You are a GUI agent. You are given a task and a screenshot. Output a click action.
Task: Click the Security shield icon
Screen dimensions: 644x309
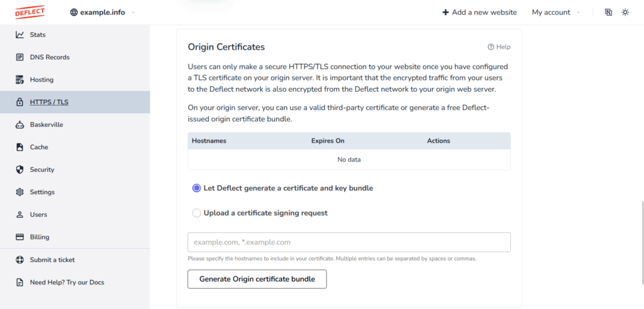point(19,170)
